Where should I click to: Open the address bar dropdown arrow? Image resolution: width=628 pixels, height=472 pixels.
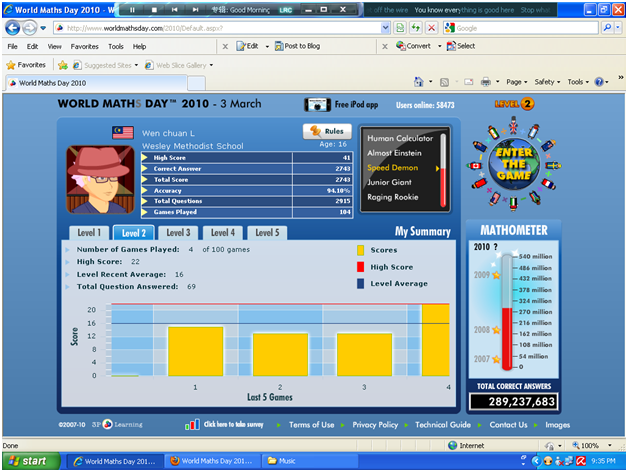click(385, 28)
